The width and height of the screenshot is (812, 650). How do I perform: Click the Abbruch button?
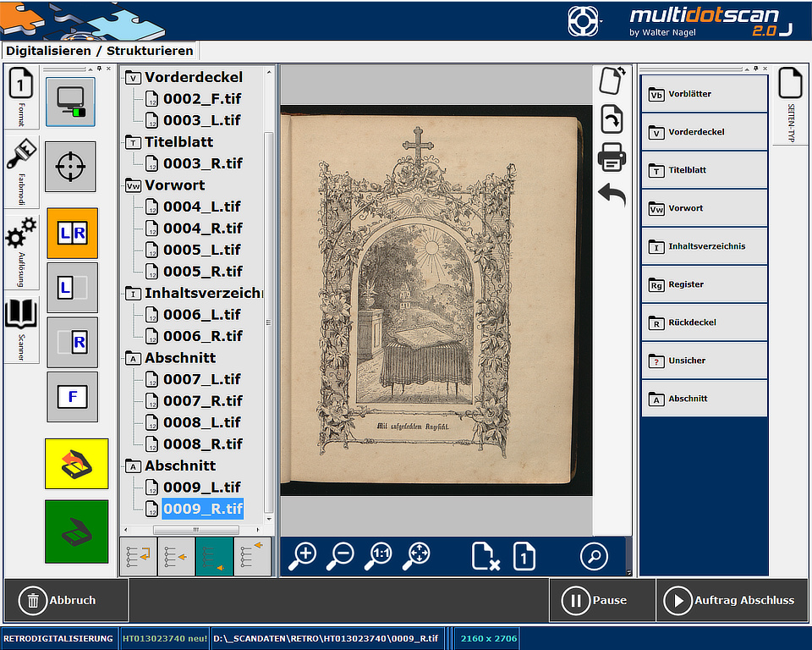[66, 600]
